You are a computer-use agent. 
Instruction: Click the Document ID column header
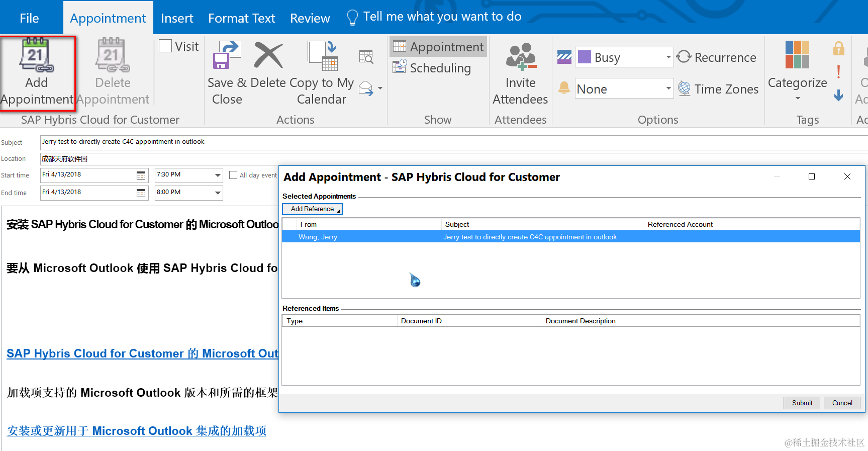[469, 321]
